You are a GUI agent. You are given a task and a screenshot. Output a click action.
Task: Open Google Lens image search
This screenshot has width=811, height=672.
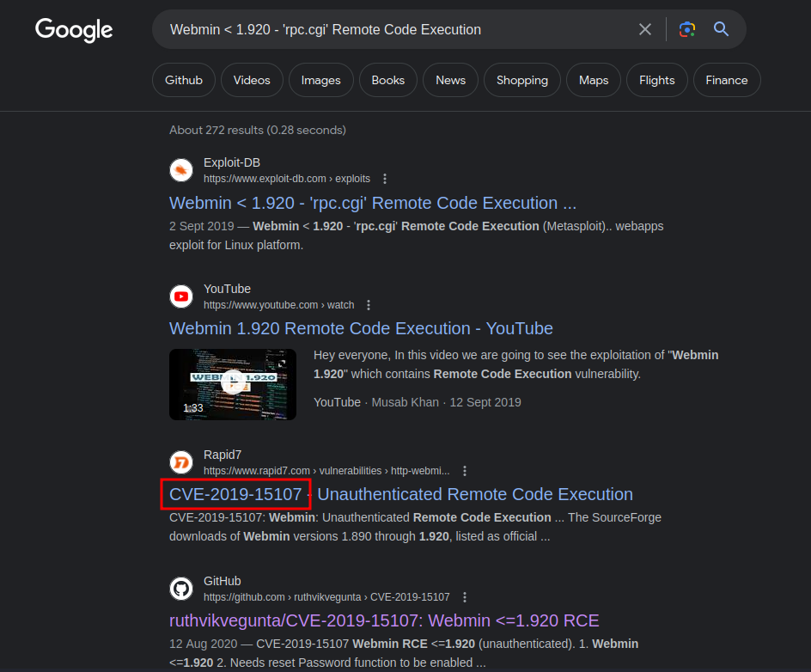pyautogui.click(x=686, y=29)
